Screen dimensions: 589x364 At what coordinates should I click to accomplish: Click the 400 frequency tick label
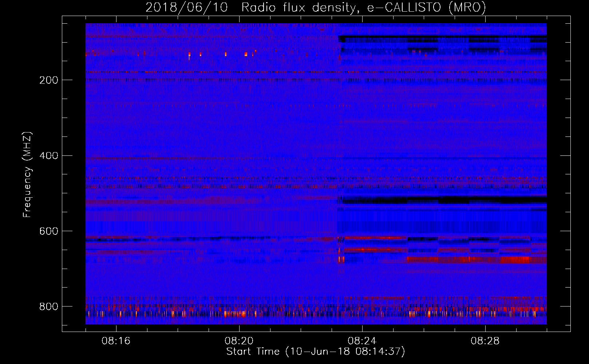click(49, 156)
